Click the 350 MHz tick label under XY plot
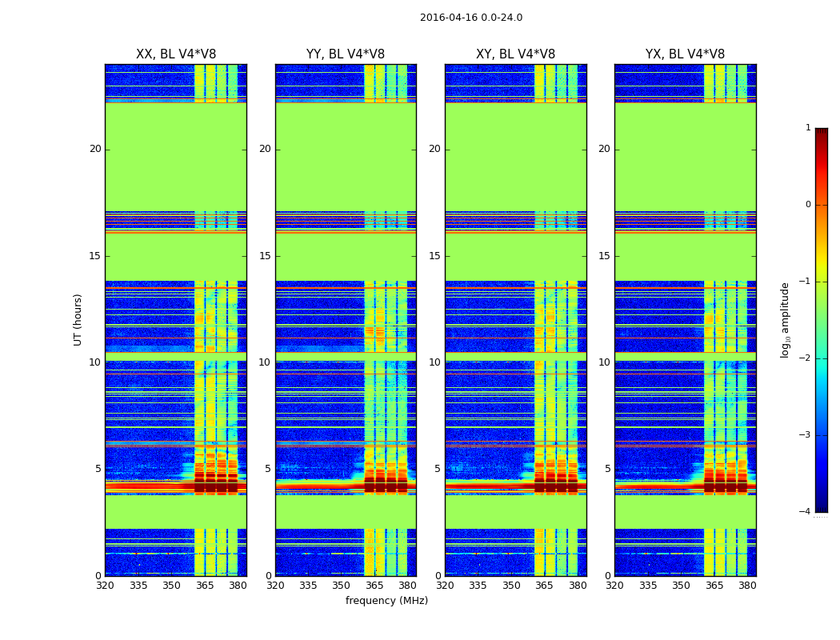Screen dimensions: 840x640 511,586
